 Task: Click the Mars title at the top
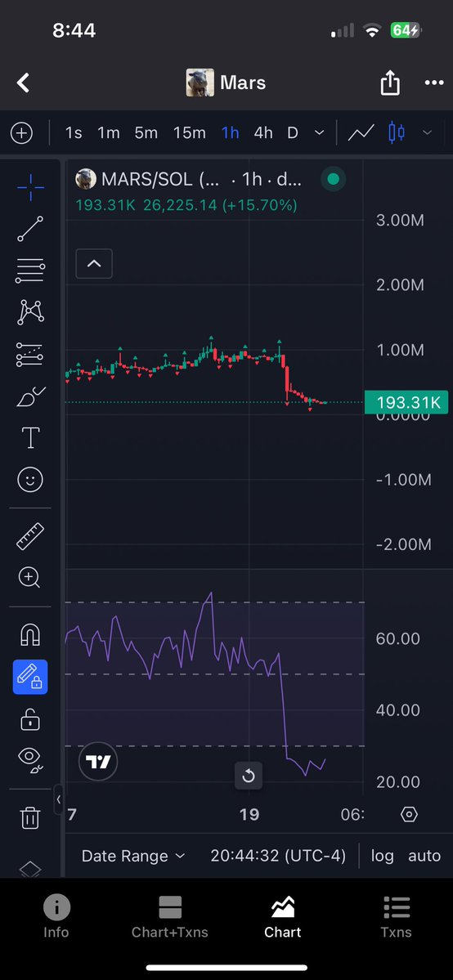point(243,83)
